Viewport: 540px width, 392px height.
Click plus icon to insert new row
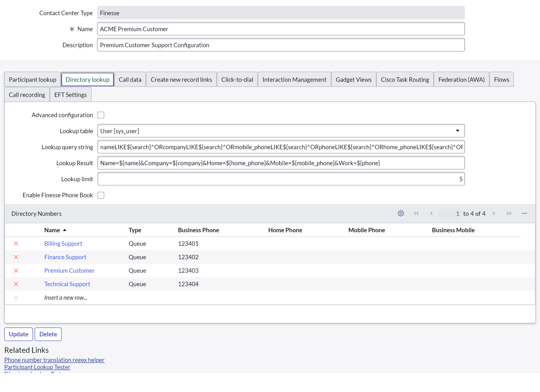click(x=16, y=298)
